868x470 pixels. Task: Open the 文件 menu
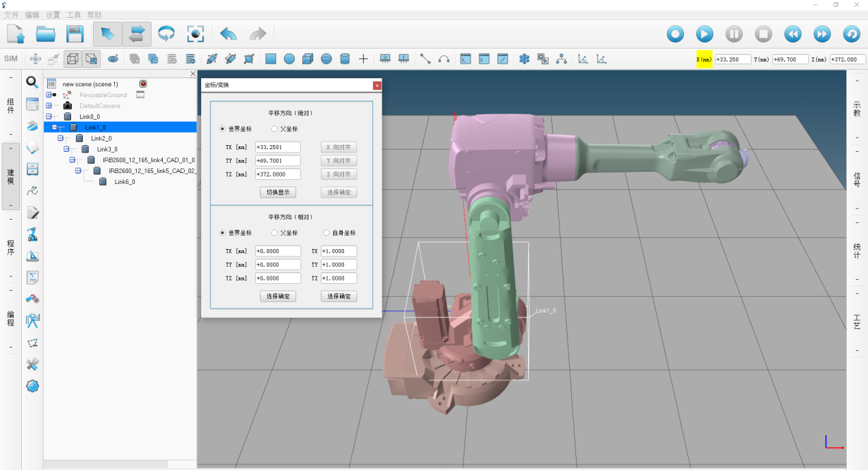pyautogui.click(x=12, y=14)
